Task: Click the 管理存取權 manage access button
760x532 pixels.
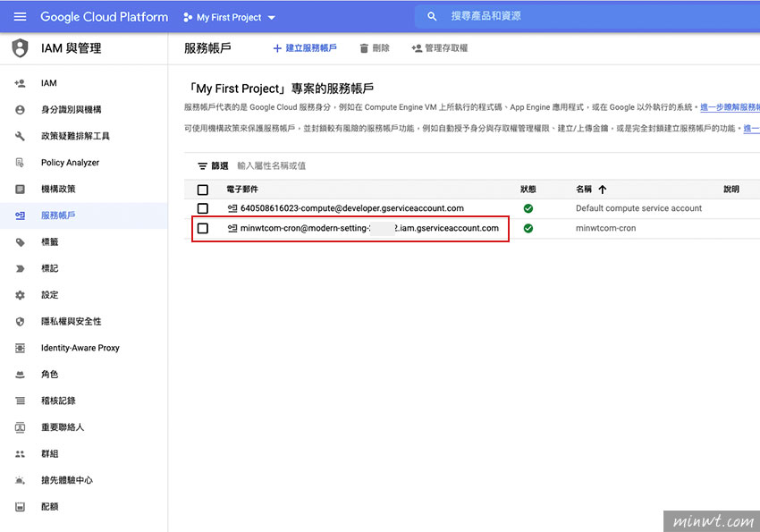Action: (440, 48)
